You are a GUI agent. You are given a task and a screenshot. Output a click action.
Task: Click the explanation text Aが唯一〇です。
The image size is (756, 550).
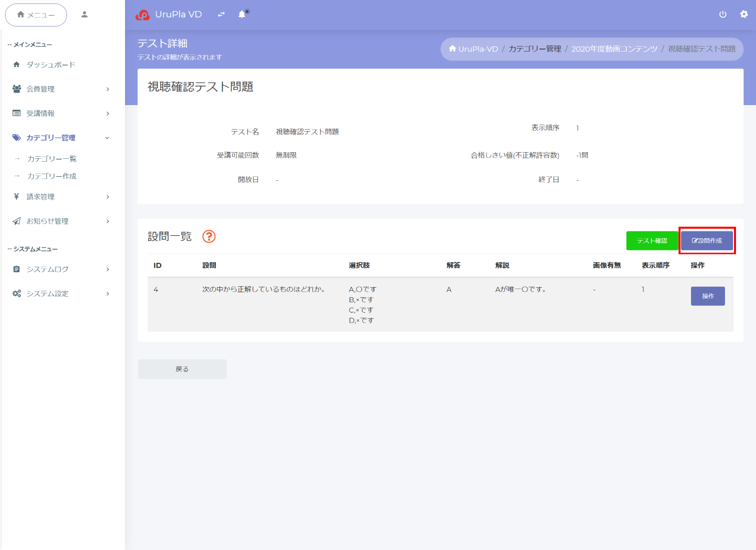click(521, 289)
